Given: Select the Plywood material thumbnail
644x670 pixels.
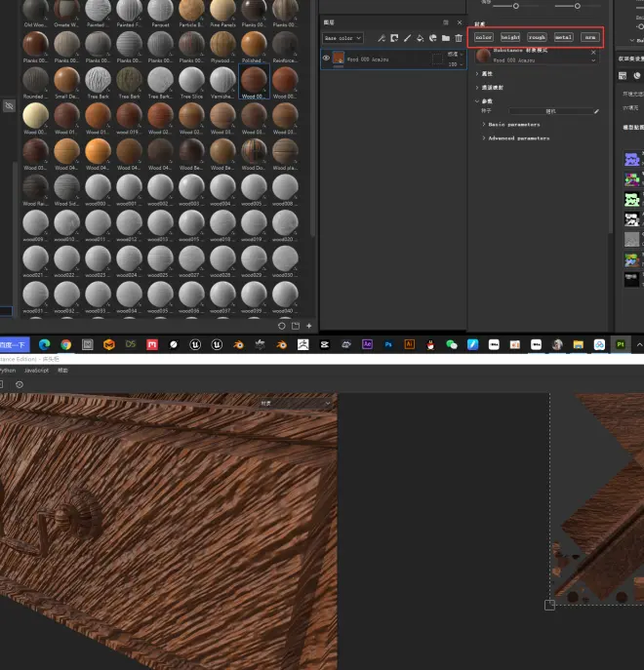Looking at the screenshot, I should pyautogui.click(x=222, y=47).
